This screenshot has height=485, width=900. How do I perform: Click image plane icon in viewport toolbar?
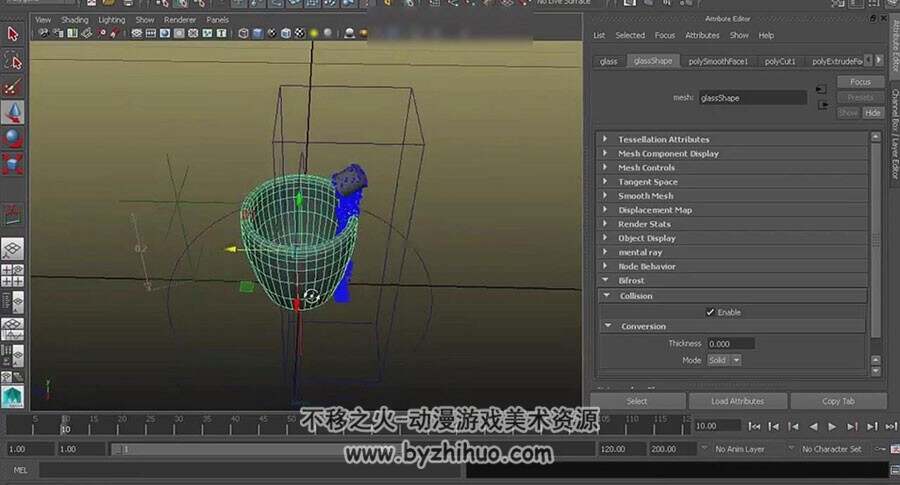tap(87, 33)
